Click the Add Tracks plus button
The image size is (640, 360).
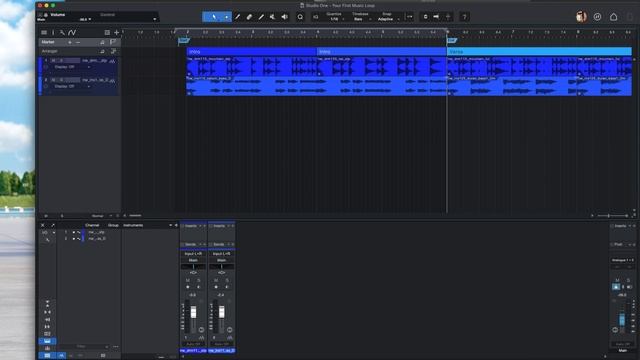coord(117,32)
